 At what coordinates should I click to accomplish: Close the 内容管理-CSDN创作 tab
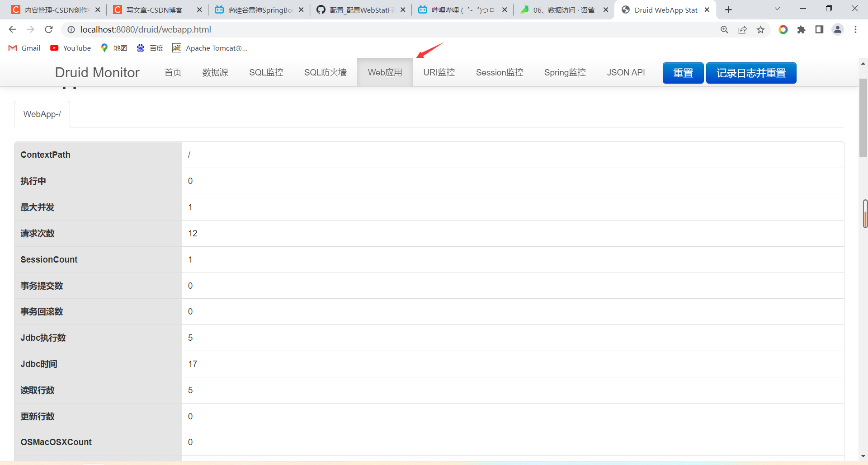(x=98, y=9)
